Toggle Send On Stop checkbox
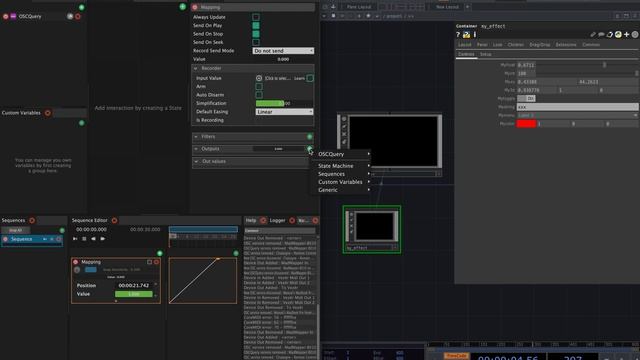 pos(256,34)
